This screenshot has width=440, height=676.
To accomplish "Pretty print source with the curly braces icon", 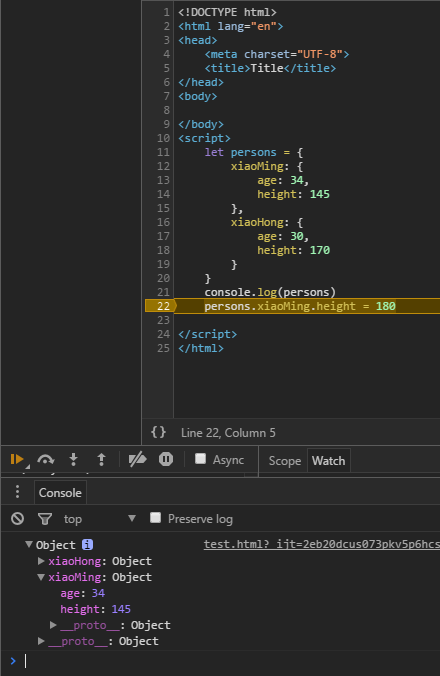I will [x=158, y=432].
